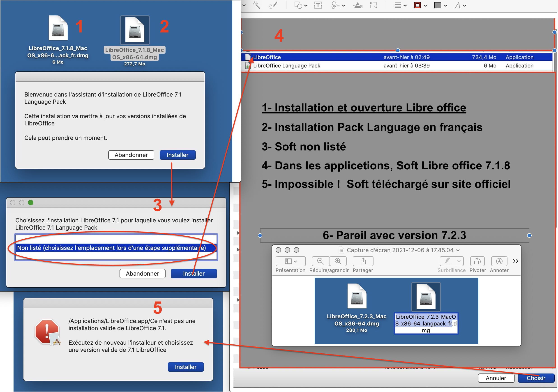Open the Signature tool menu
This screenshot has width=558, height=392.
[x=338, y=5]
